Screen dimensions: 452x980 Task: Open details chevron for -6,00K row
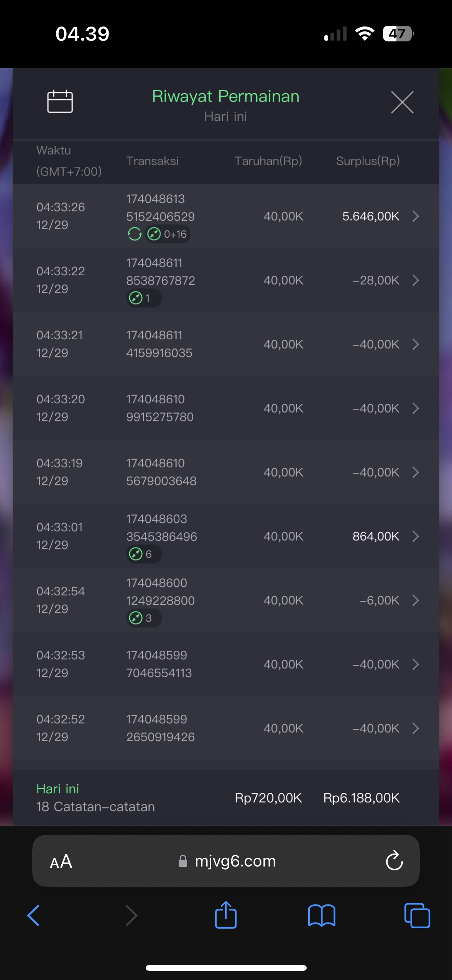coord(416,600)
